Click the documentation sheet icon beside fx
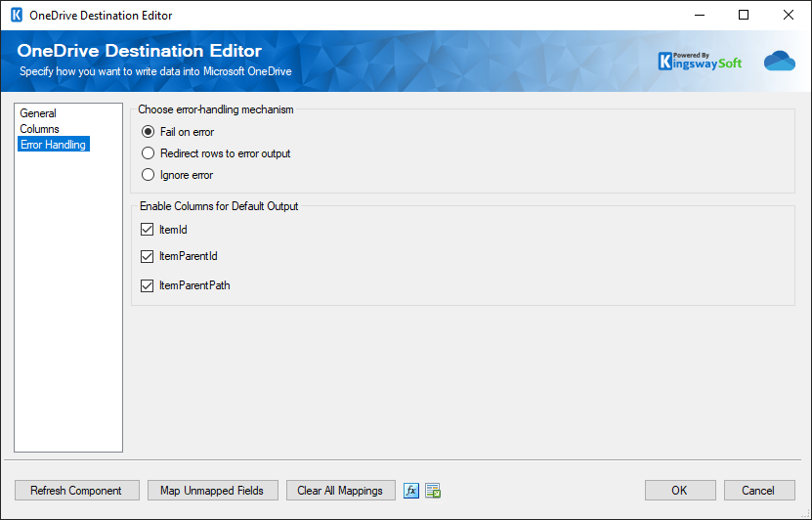This screenshot has height=520, width=812. (x=433, y=491)
